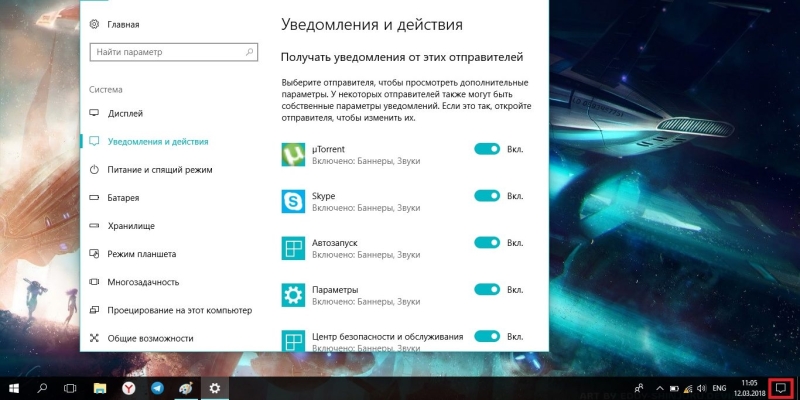
Task: Click the Режим планшета icon
Action: (x=94, y=254)
